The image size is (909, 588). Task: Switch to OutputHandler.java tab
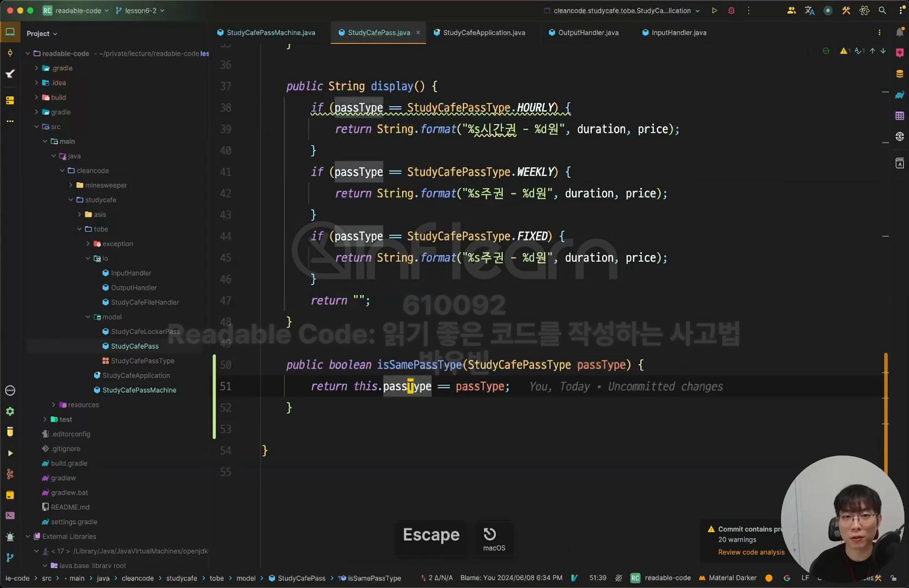coord(584,33)
